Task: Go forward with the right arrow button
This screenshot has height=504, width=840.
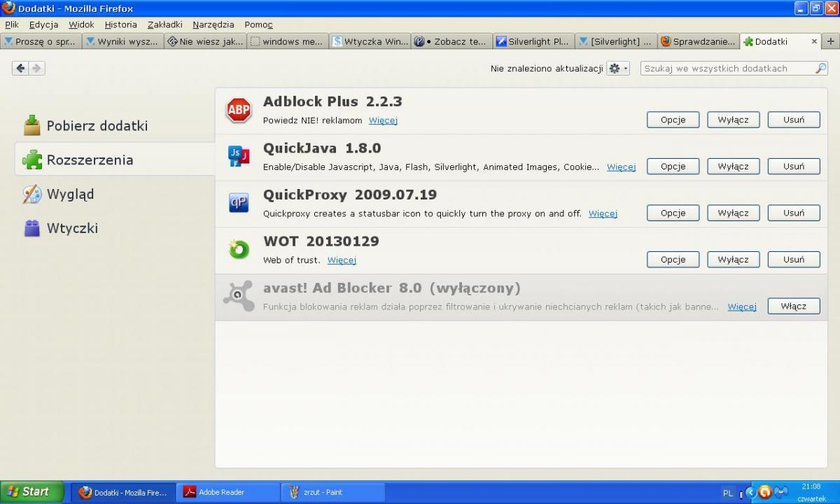Action: point(36,68)
